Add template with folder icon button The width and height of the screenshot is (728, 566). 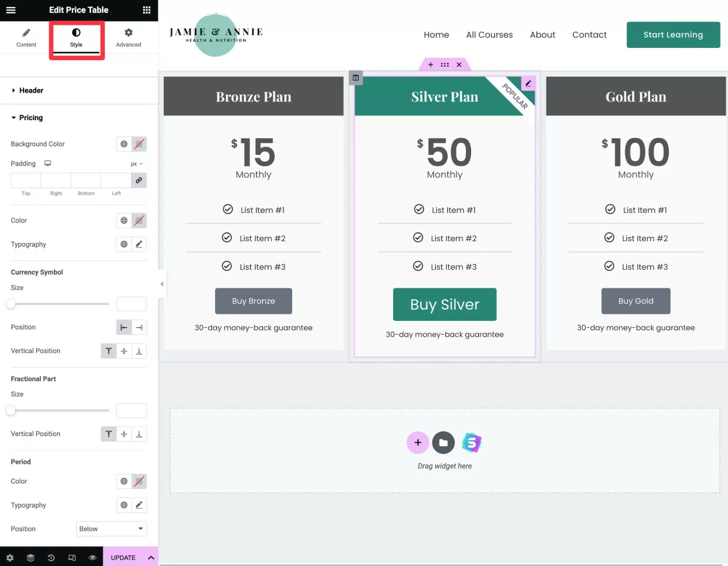point(443,442)
